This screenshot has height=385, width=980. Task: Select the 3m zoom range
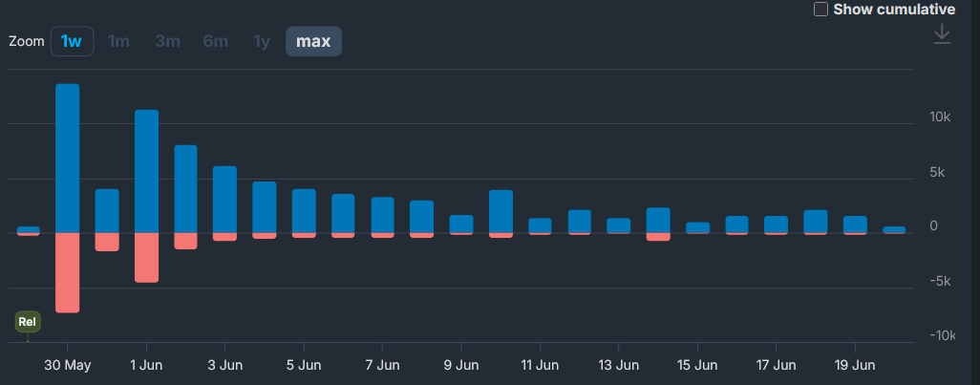[167, 42]
